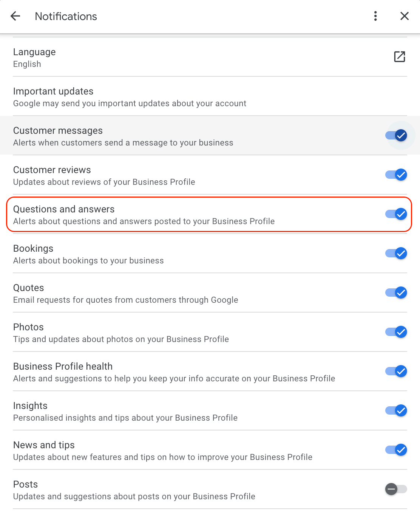
Task: Close the Notifications panel
Action: pyautogui.click(x=404, y=16)
